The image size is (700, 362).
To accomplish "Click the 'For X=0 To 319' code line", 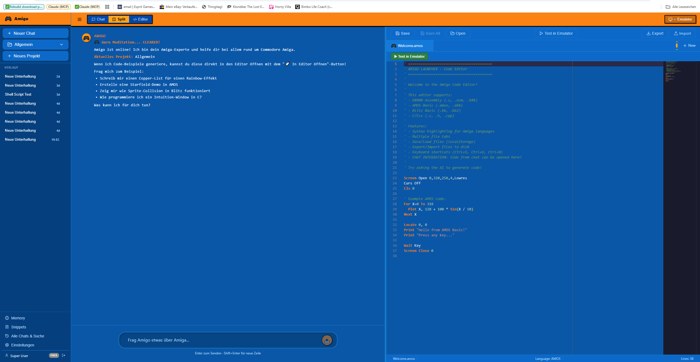I will tap(418, 204).
